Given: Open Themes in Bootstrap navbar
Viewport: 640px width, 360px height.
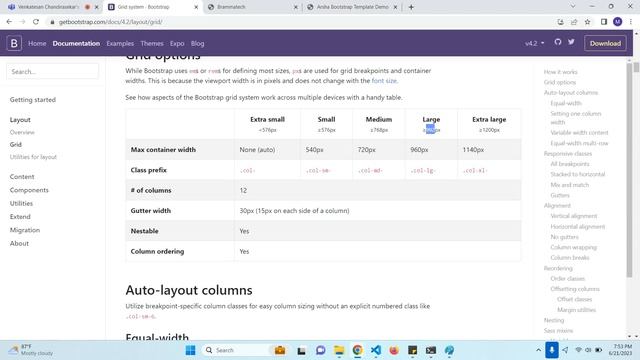Looking at the screenshot, I should coord(152,43).
